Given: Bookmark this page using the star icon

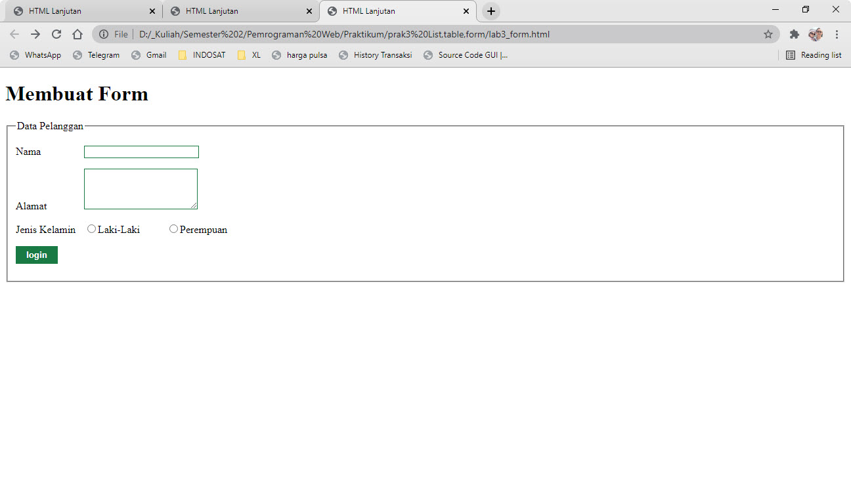Looking at the screenshot, I should (768, 34).
